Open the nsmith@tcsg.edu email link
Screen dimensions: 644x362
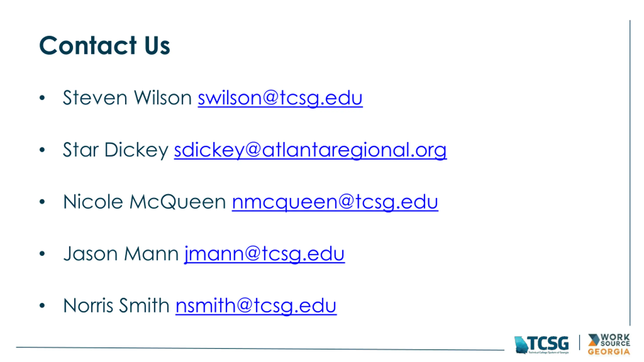tap(256, 306)
